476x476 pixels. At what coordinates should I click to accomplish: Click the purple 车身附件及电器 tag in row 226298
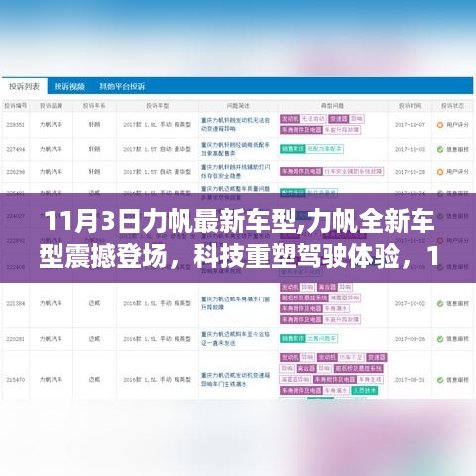click(x=301, y=171)
